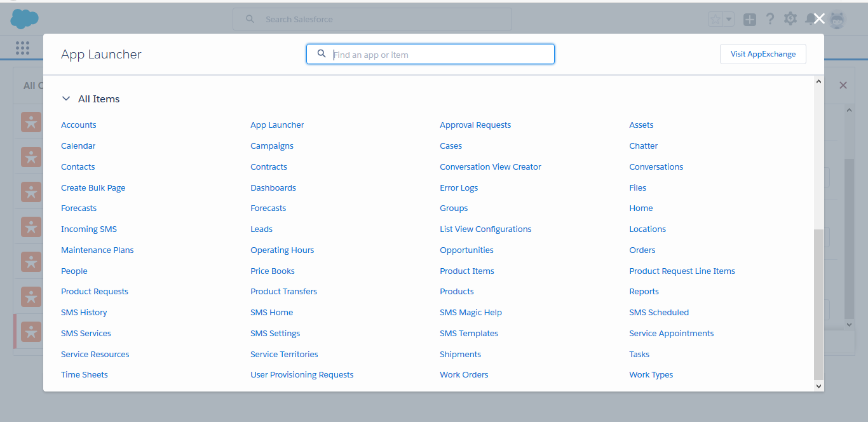Viewport: 868px width, 422px height.
Task: Open Time Sheets
Action: point(85,375)
